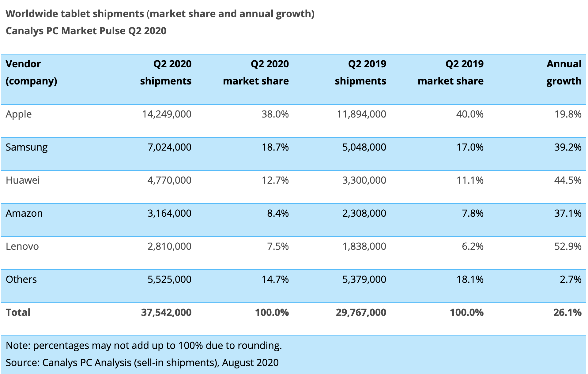This screenshot has width=588, height=374.
Task: Click Huawei's 44.5% annual growth value
Action: pyautogui.click(x=568, y=180)
